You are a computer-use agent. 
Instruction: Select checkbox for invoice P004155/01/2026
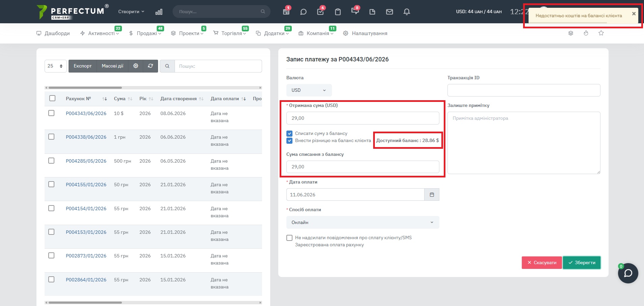[51, 184]
